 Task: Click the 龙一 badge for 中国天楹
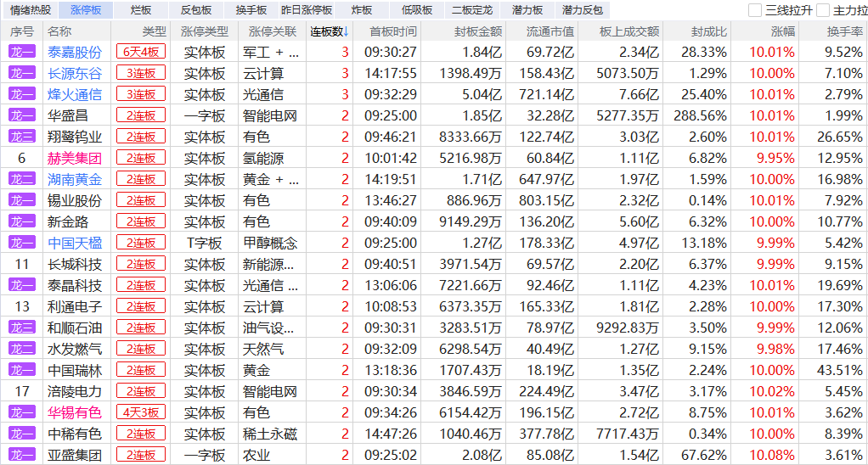coord(21,243)
